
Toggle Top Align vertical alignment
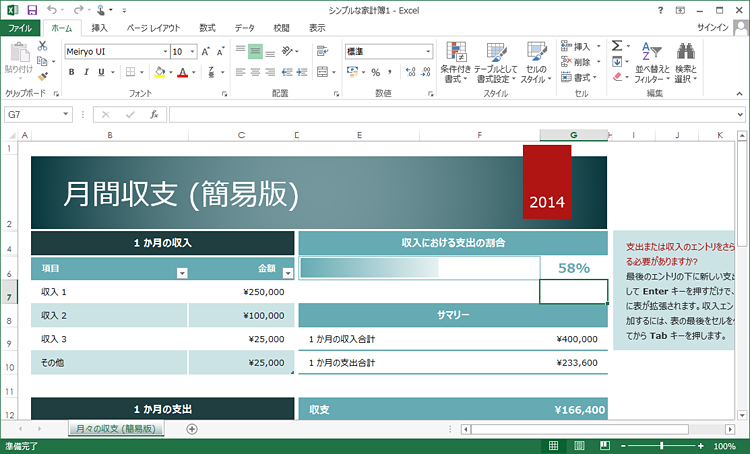240,51
